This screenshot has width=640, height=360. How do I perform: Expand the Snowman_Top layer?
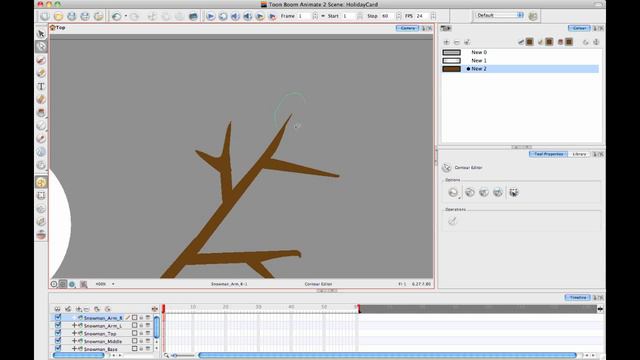(x=74, y=333)
